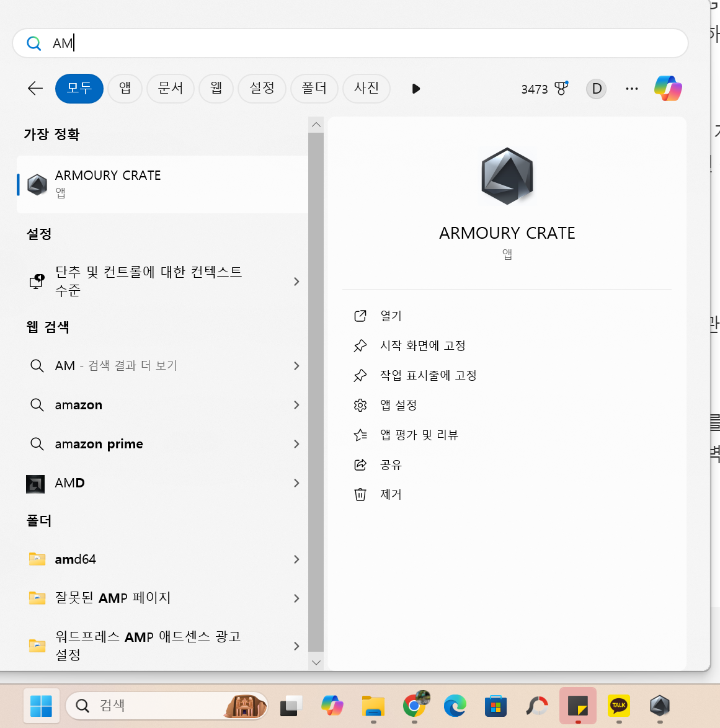Open the circular-arrow app in the taskbar
Viewport: 720px width, 728px height.
(x=537, y=706)
